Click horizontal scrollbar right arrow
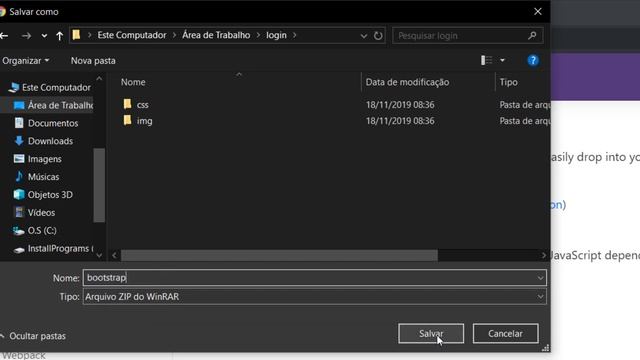The width and height of the screenshot is (640, 360). [543, 256]
